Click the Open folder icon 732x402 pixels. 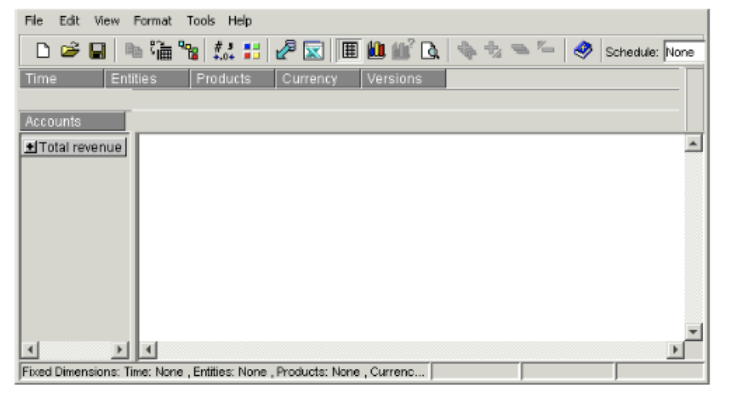point(70,51)
